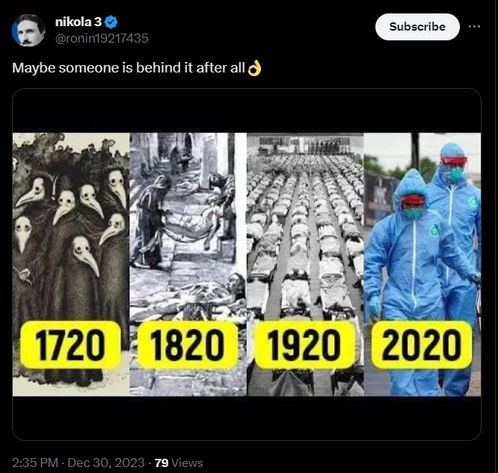Open the 1920 hospital beds image panel
The image size is (498, 473).
305,264
